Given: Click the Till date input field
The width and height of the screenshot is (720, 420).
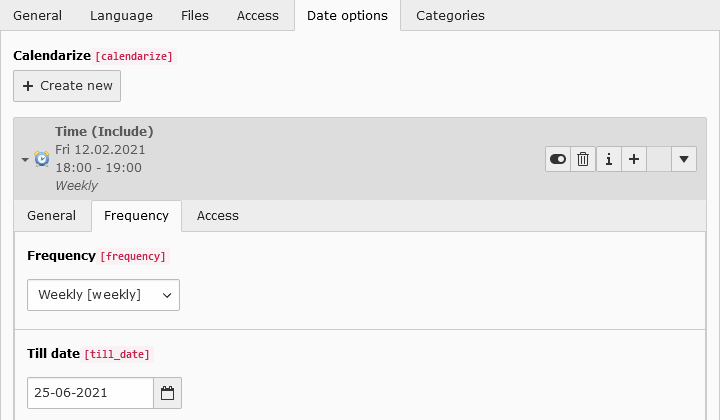Looking at the screenshot, I should pos(90,393).
